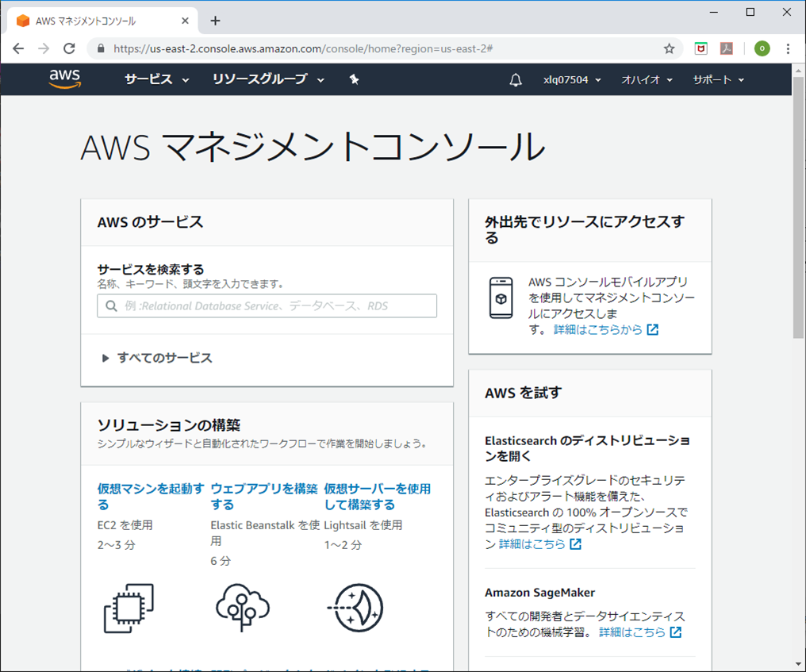
Task: Click the Lightsail compass icon
Action: (x=355, y=608)
